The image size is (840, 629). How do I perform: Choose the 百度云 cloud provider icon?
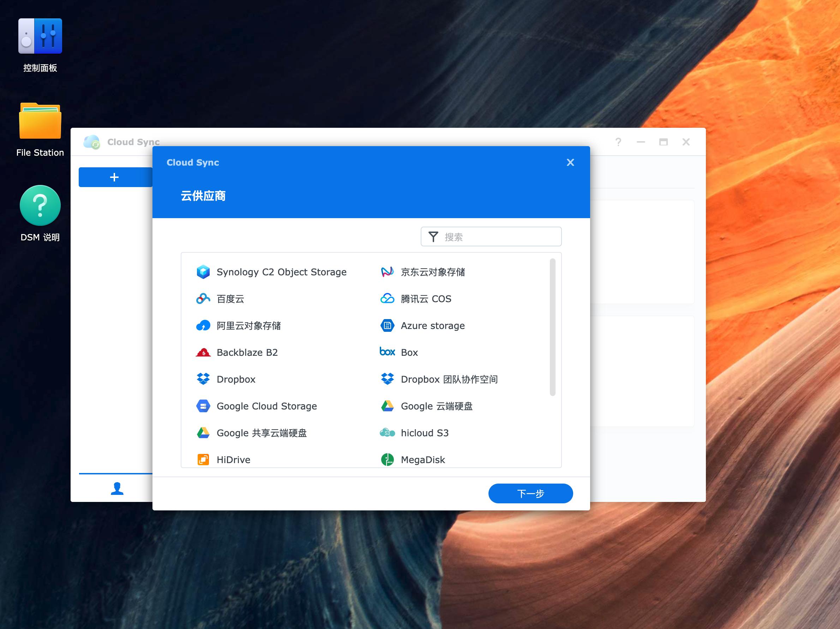(x=203, y=299)
